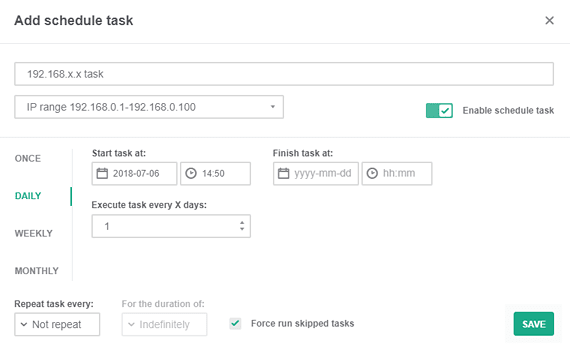Click the start date field 2018-07-06

click(x=135, y=173)
